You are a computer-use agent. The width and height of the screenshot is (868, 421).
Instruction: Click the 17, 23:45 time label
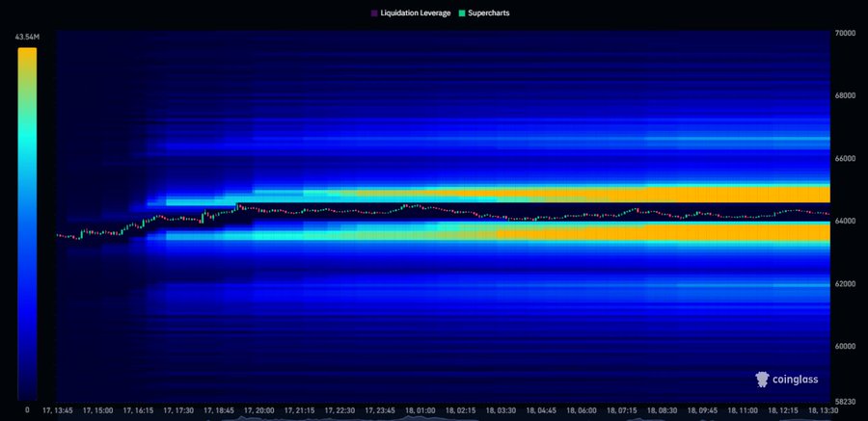(380, 410)
